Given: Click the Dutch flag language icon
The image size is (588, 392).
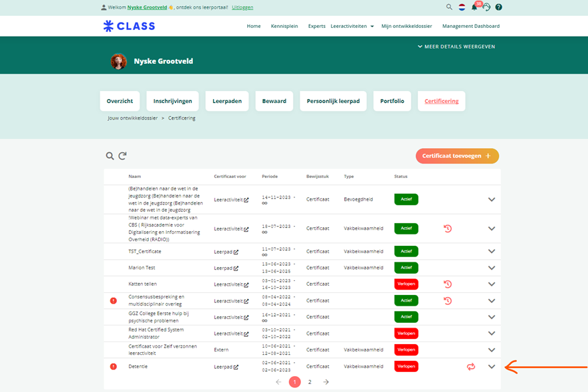Looking at the screenshot, I should tap(462, 7).
